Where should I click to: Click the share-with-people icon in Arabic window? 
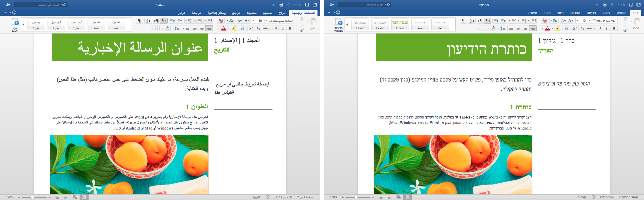8,5
